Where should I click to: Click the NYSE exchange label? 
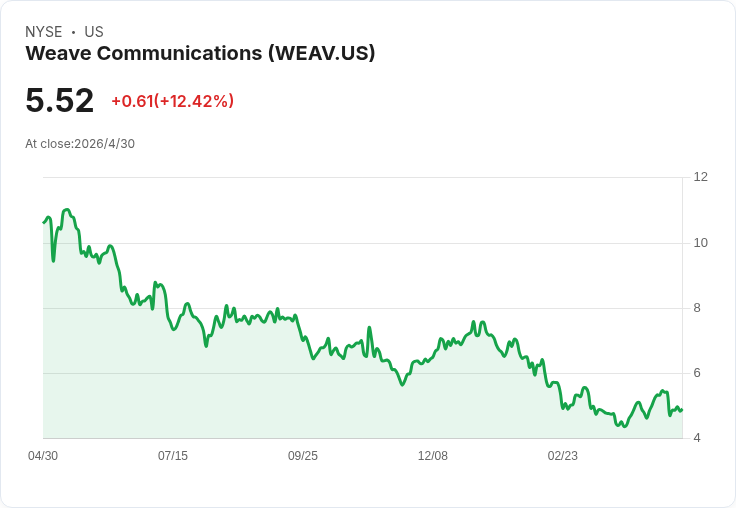point(44,32)
